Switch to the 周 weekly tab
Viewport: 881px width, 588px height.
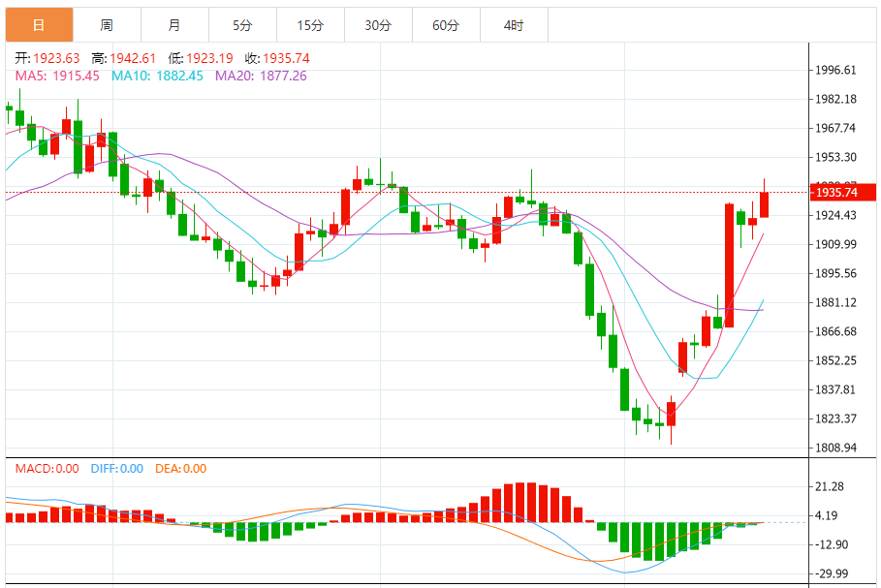[107, 25]
